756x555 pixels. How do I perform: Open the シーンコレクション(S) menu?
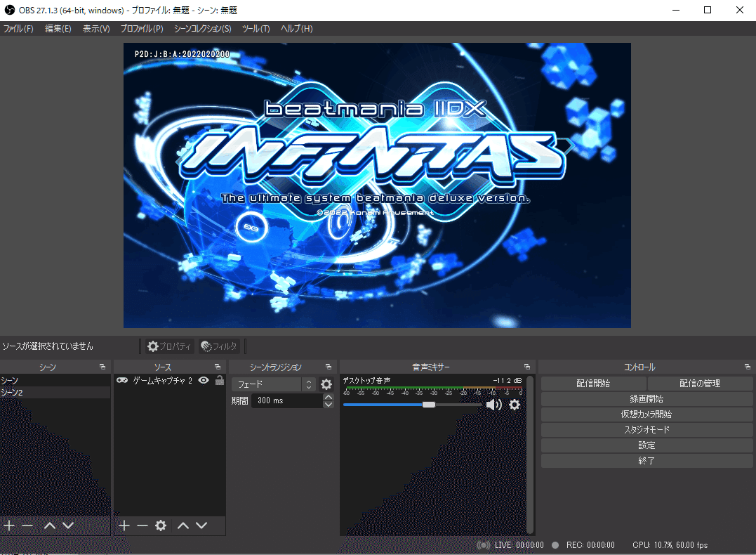click(202, 29)
